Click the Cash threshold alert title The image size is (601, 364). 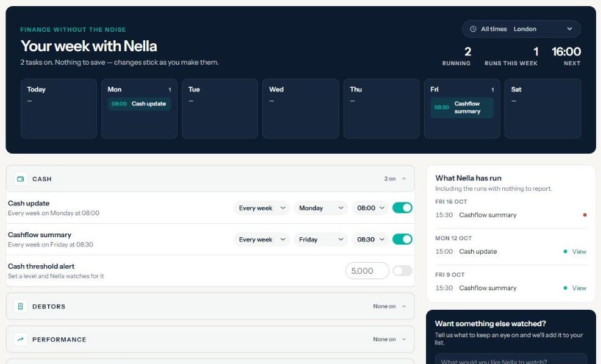click(41, 266)
